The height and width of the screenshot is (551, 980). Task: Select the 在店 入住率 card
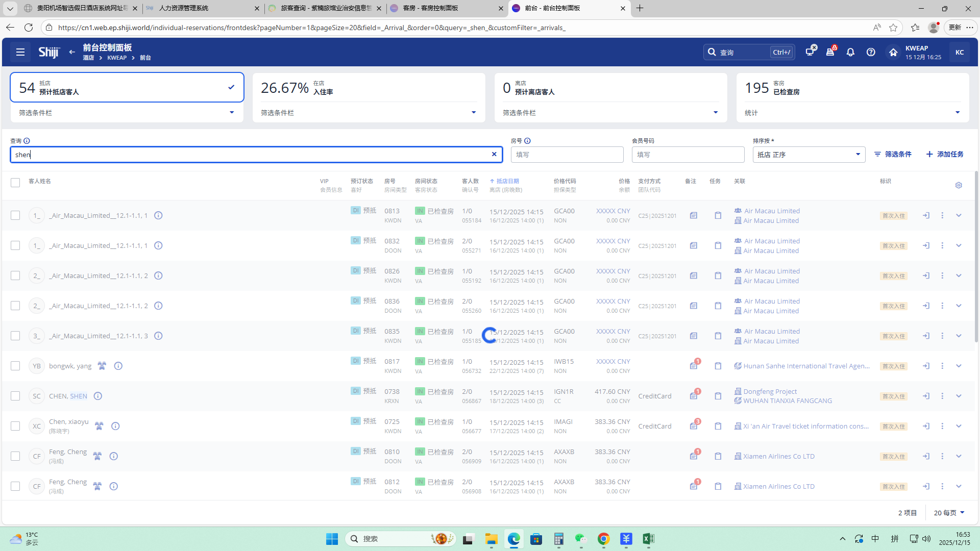click(367, 88)
